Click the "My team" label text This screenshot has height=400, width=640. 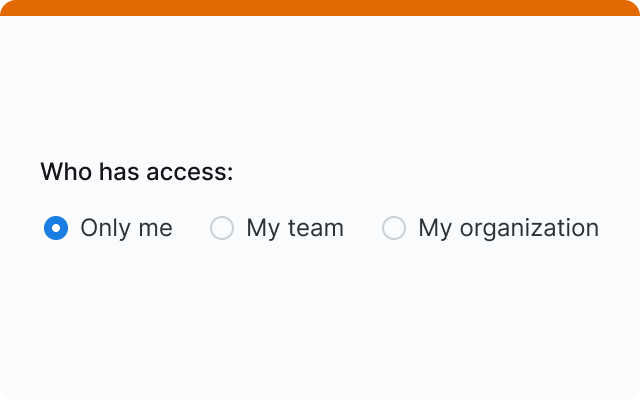[295, 228]
